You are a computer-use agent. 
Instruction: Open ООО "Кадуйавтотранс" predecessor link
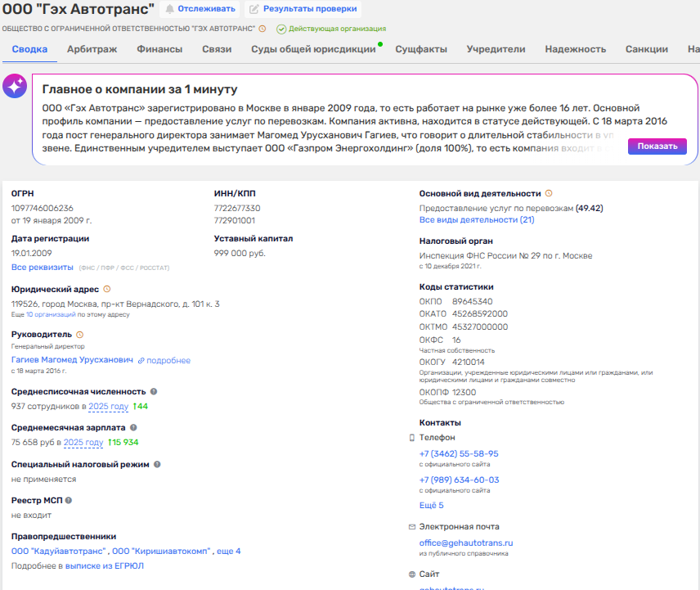[x=59, y=552]
